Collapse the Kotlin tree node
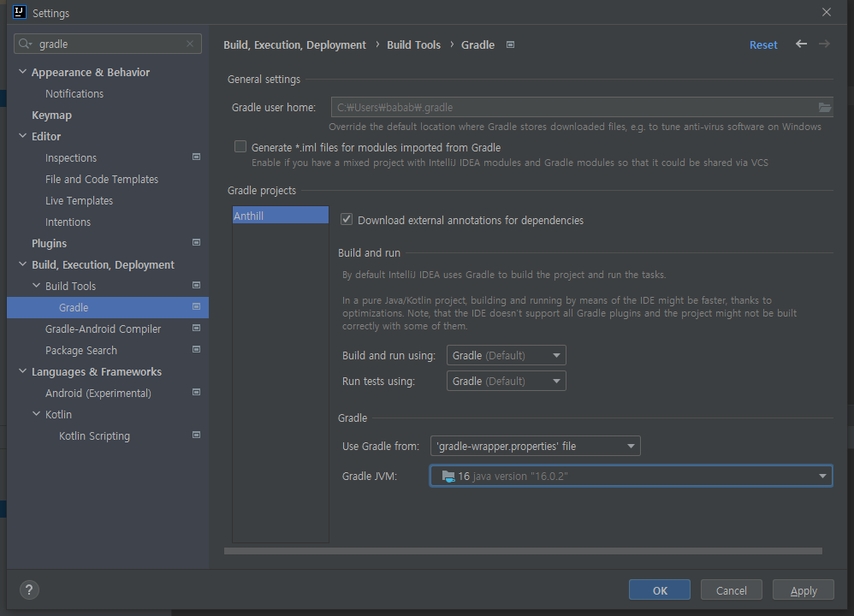The height and width of the screenshot is (616, 854). [x=36, y=414]
